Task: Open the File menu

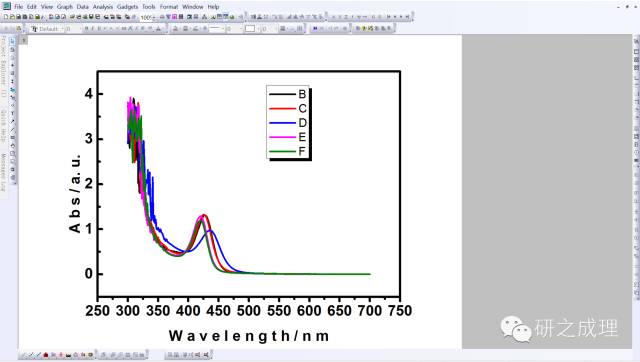Action: pyautogui.click(x=18, y=7)
